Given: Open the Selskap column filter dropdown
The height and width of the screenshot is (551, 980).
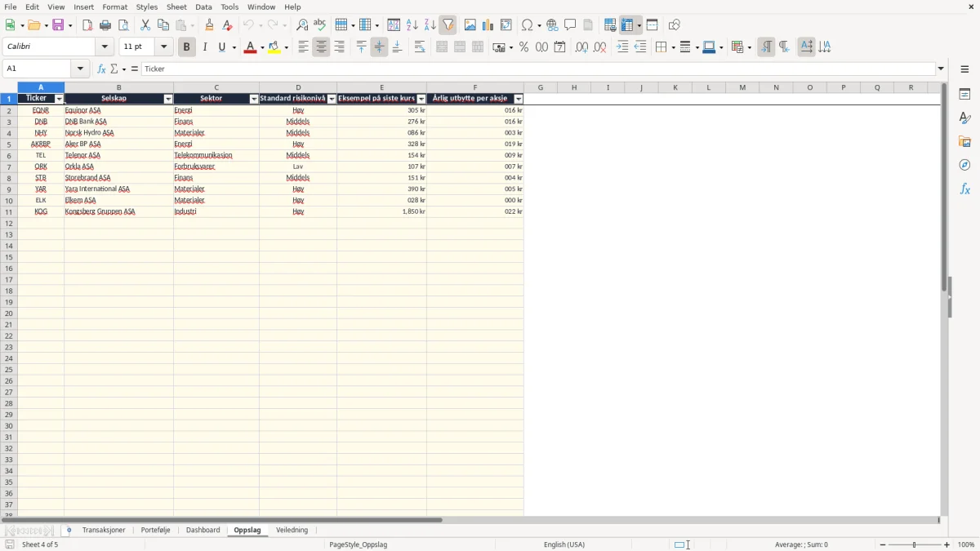Looking at the screenshot, I should [x=168, y=99].
